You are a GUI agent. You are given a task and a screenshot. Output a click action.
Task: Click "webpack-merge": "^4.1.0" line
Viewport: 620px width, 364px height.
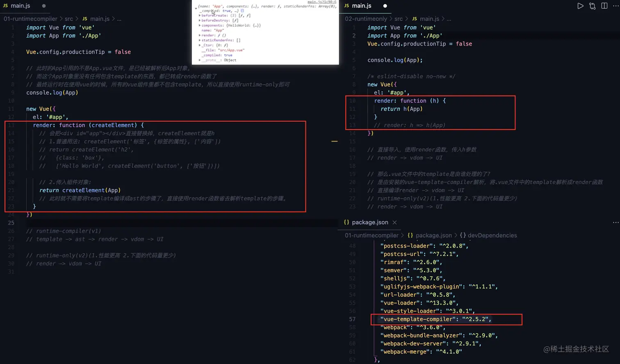click(x=421, y=352)
